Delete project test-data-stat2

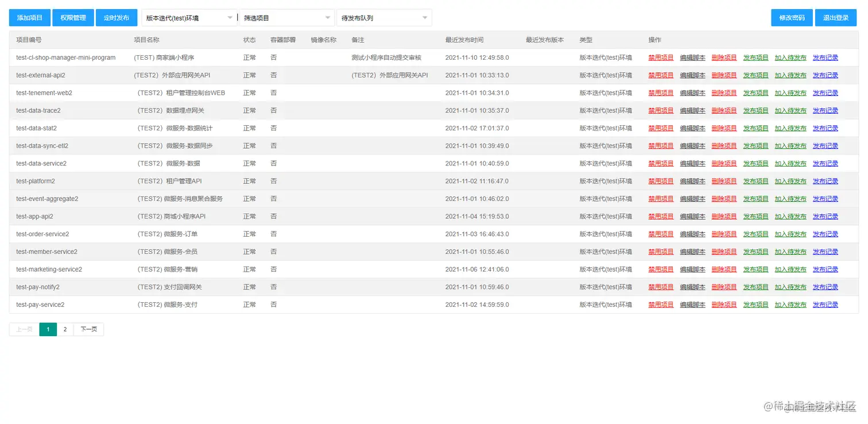(x=724, y=128)
